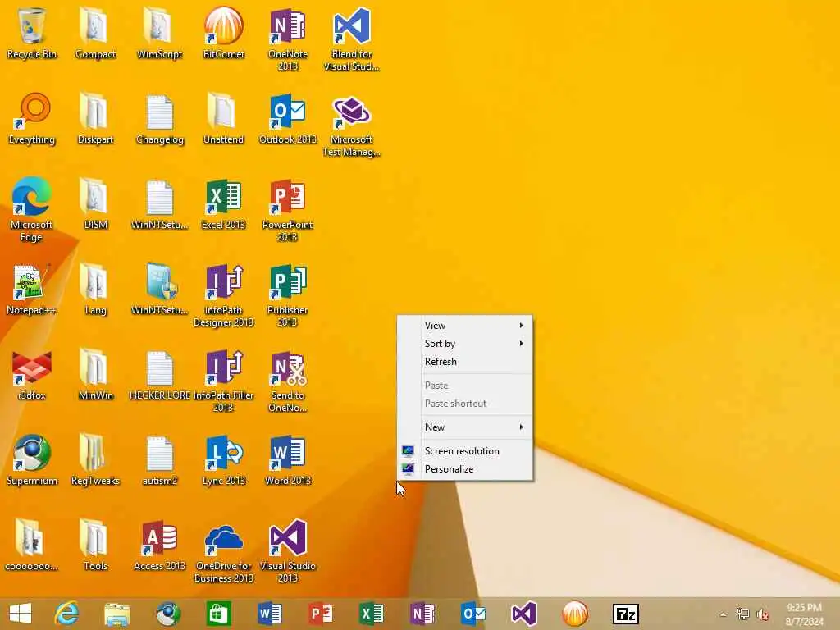Launch BitComet from the taskbar
The image size is (840, 630).
pyautogui.click(x=575, y=614)
